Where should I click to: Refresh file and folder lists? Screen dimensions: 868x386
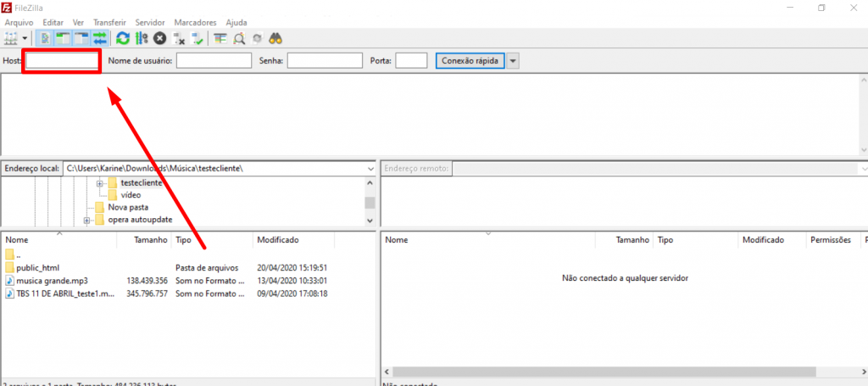tap(122, 38)
